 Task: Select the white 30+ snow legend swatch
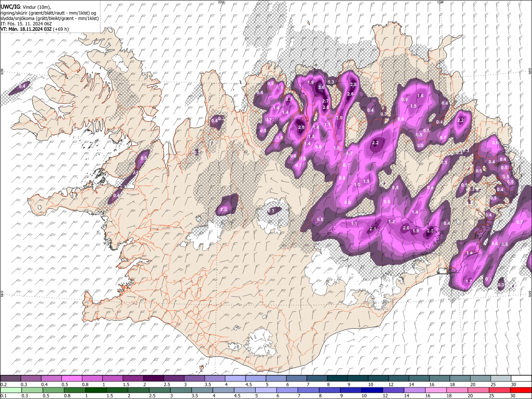tap(521, 378)
